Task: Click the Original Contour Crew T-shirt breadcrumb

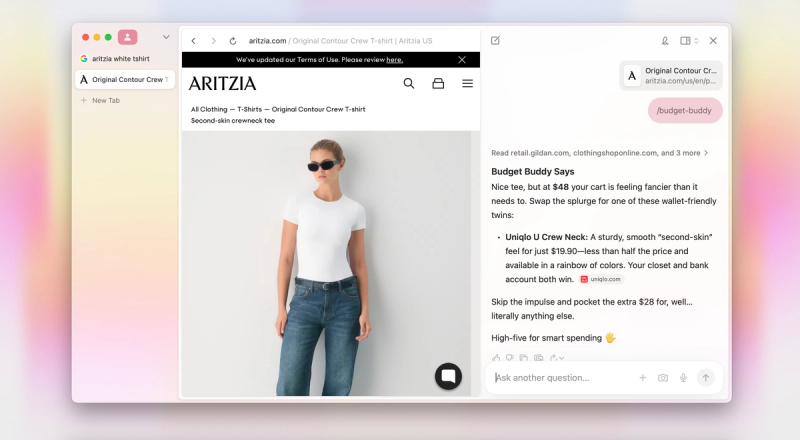Action: tap(318, 109)
